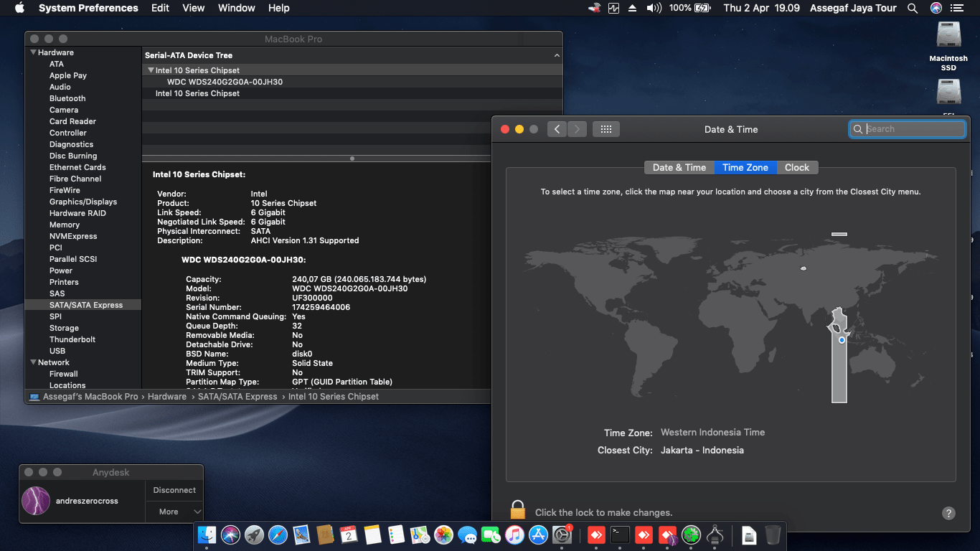Open the View menu
The image size is (980, 551).
[x=194, y=8]
